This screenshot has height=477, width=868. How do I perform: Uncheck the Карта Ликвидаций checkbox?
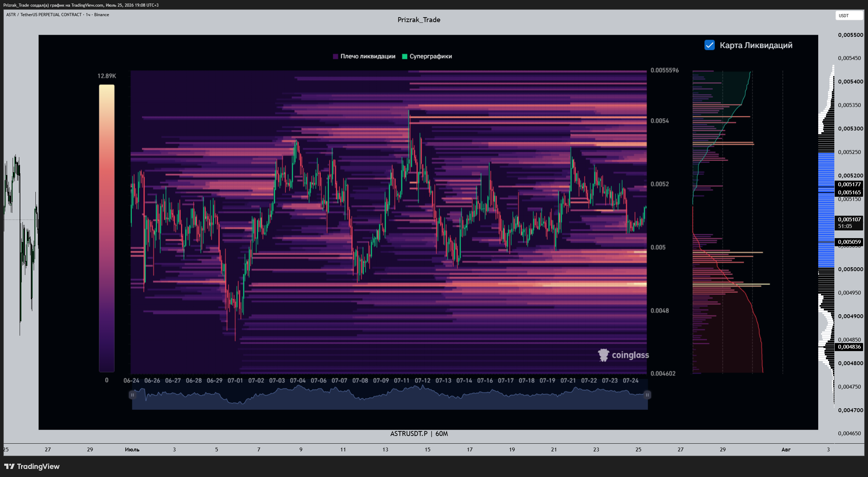[x=709, y=45]
